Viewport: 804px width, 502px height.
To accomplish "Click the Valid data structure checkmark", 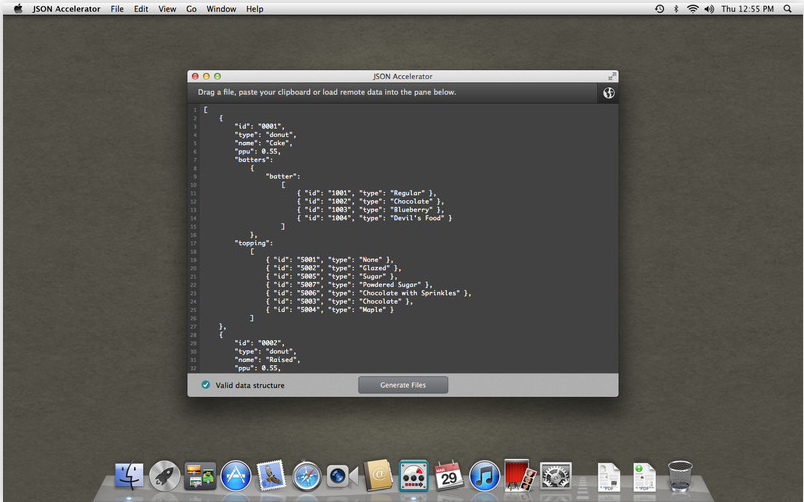I will [206, 385].
